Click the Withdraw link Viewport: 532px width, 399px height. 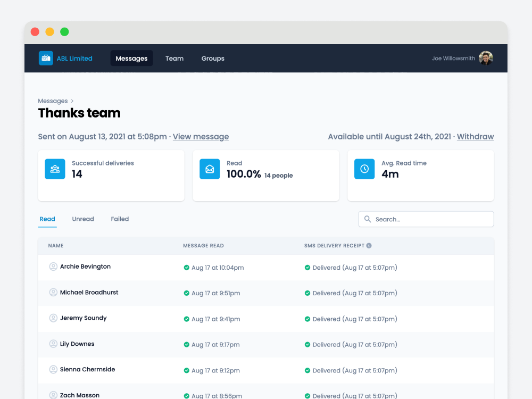[x=475, y=137]
